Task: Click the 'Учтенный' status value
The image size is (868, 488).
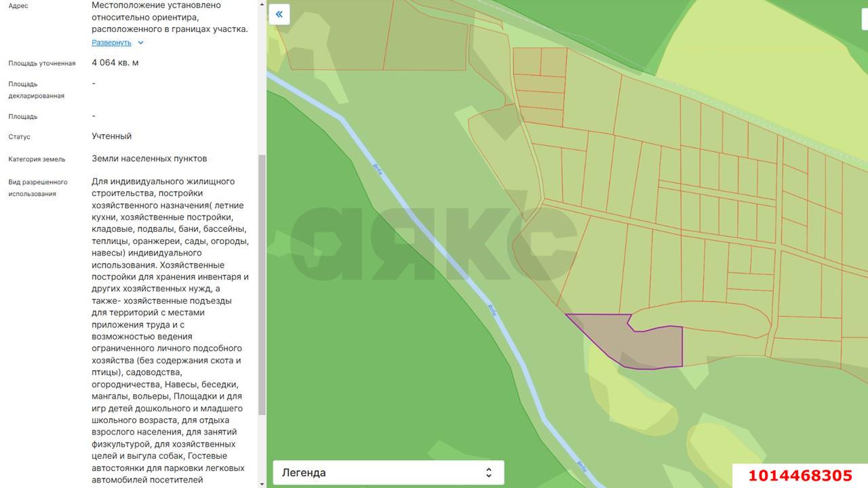Action: [112, 136]
